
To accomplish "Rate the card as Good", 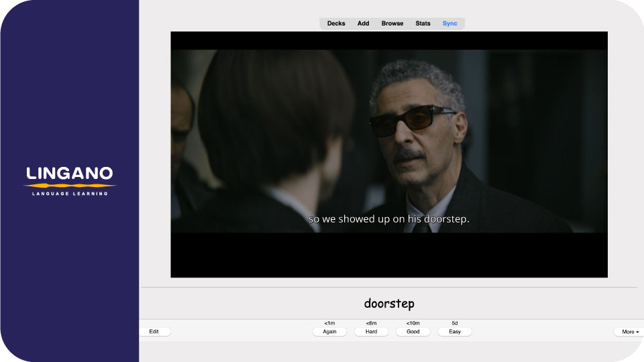I will tap(413, 332).
